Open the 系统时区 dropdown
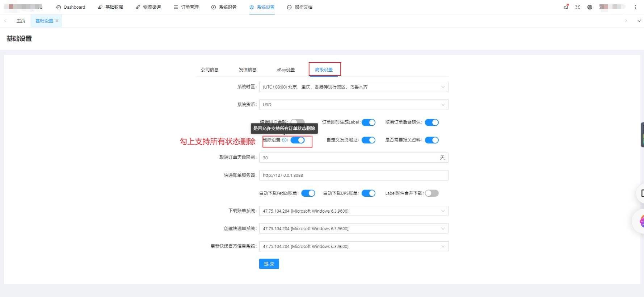 pyautogui.click(x=354, y=87)
